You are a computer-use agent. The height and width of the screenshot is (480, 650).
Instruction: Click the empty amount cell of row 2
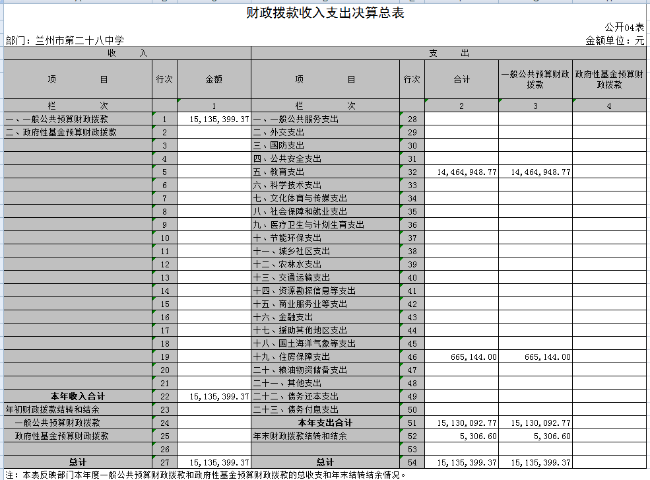coord(214,132)
